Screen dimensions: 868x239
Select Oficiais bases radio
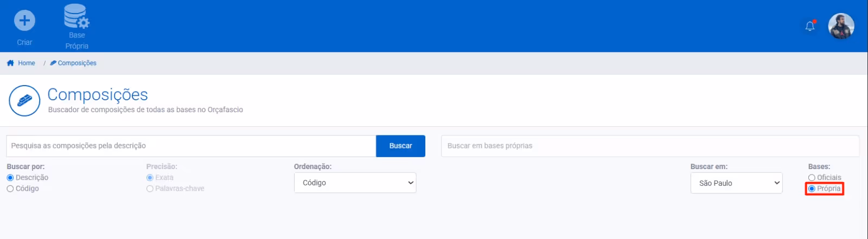[812, 178]
